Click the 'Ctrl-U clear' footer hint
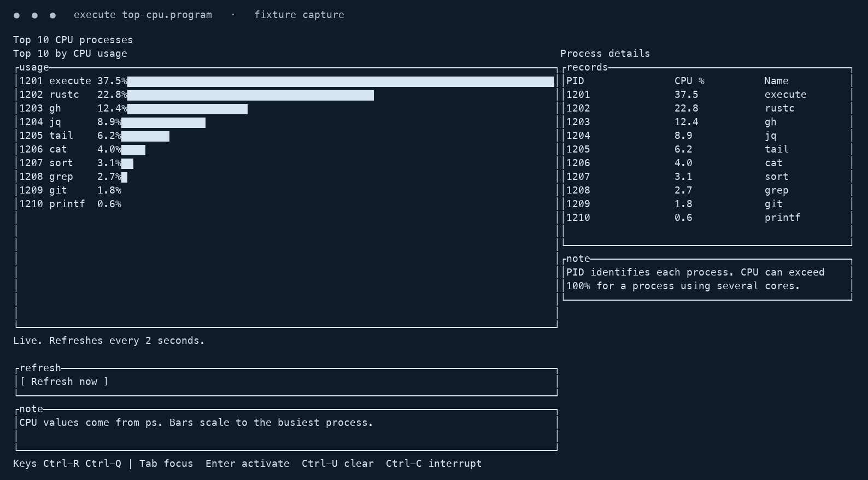868x480 pixels. coord(338,464)
